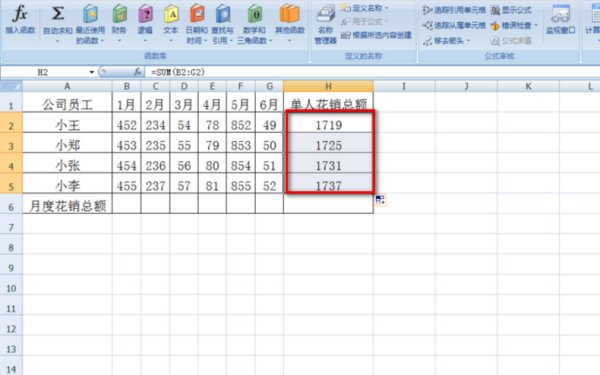The width and height of the screenshot is (600, 375).
Task: Toggle Show Formulas (显示公式)
Action: pos(511,10)
